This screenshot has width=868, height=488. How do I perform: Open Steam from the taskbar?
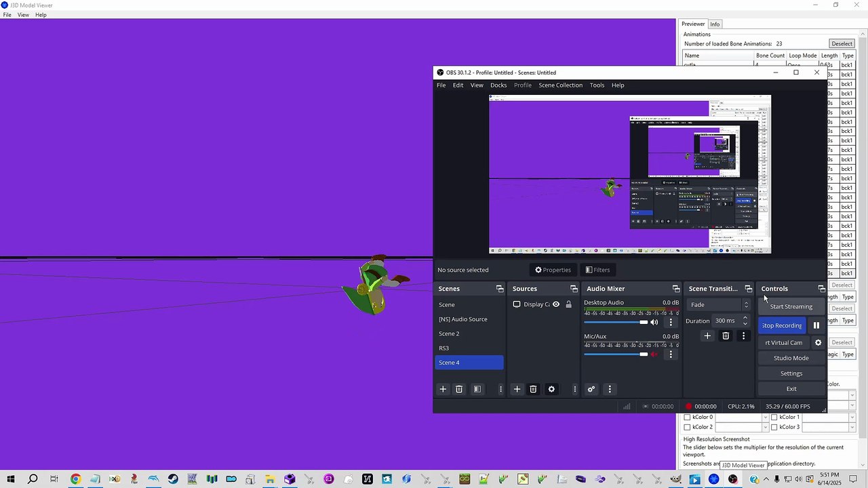point(173,479)
